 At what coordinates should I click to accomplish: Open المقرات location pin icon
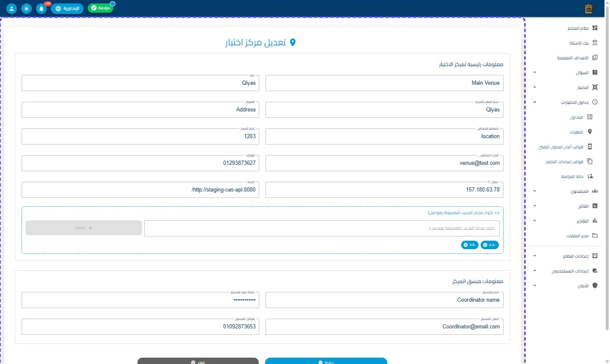click(590, 132)
